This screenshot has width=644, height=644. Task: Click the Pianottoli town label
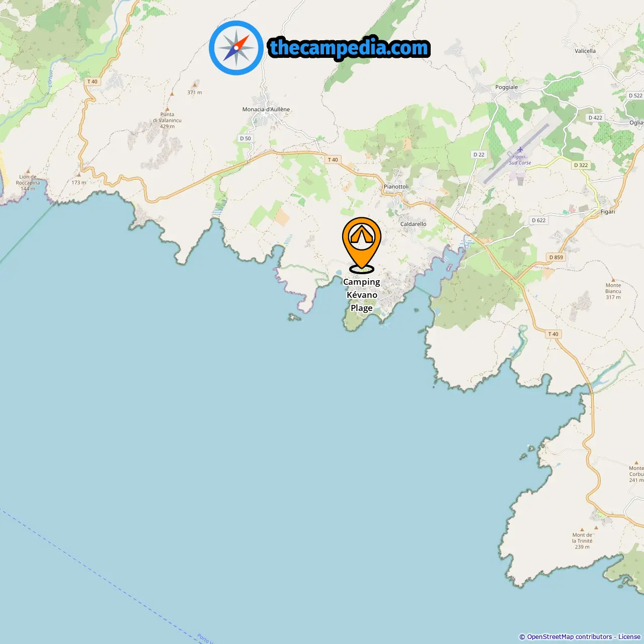pyautogui.click(x=396, y=187)
